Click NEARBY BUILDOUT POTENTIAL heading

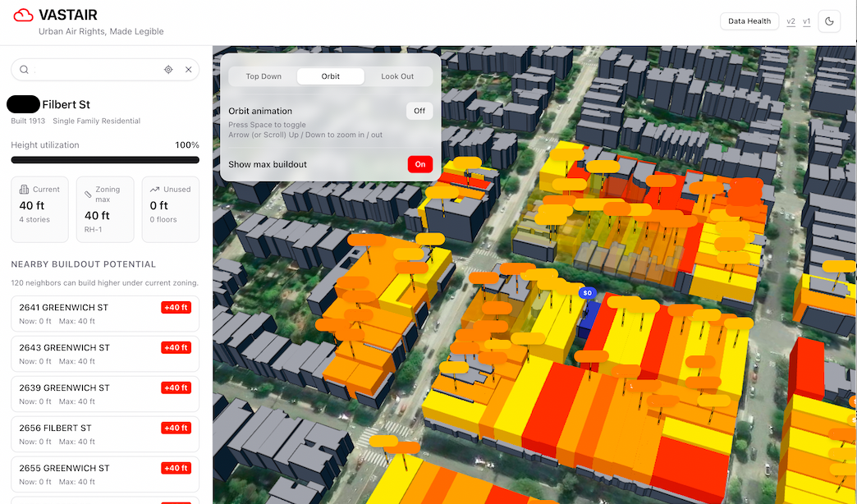84,264
